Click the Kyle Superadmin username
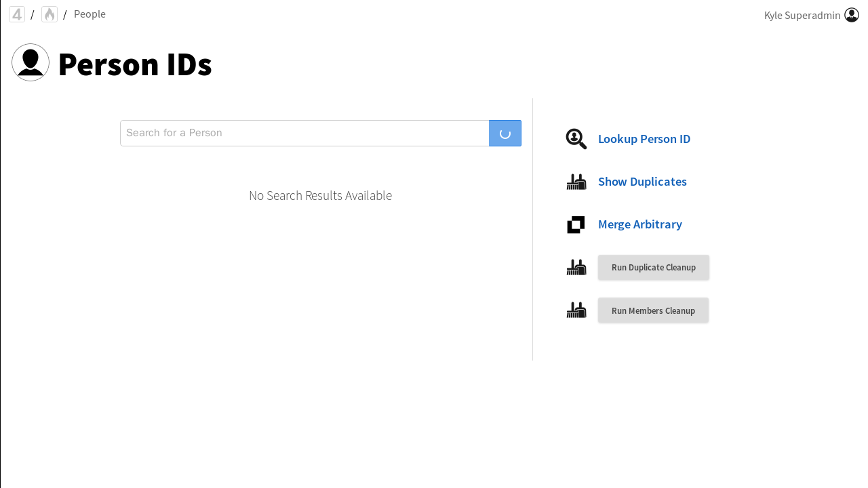Screen dimensions: 868x488 (x=802, y=15)
